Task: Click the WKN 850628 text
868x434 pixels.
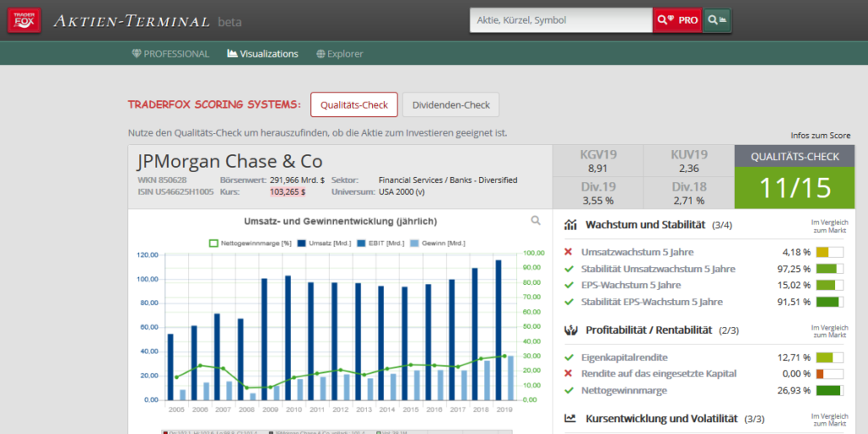Action: [x=162, y=180]
